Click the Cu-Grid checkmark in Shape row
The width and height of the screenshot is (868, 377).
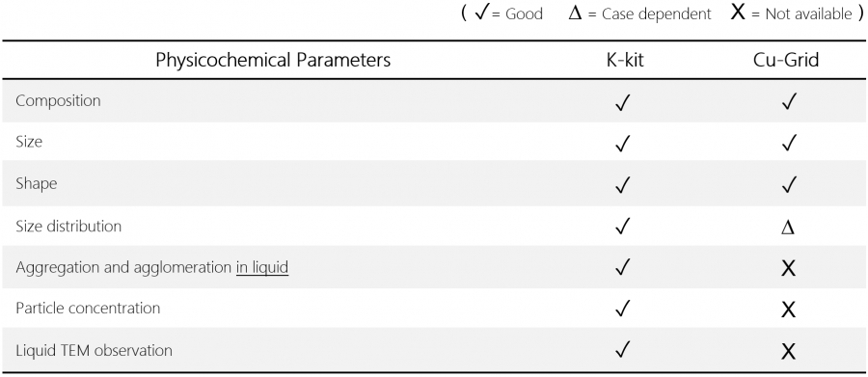pos(788,184)
